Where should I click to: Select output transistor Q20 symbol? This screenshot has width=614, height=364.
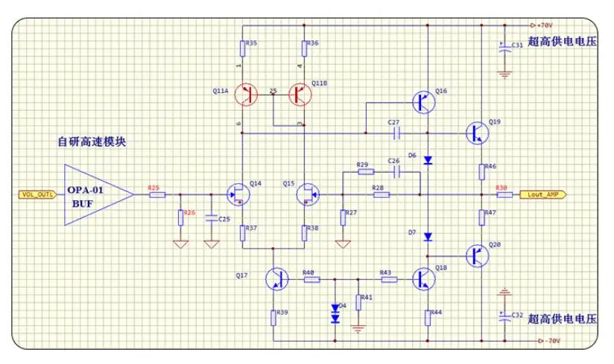[x=478, y=256]
